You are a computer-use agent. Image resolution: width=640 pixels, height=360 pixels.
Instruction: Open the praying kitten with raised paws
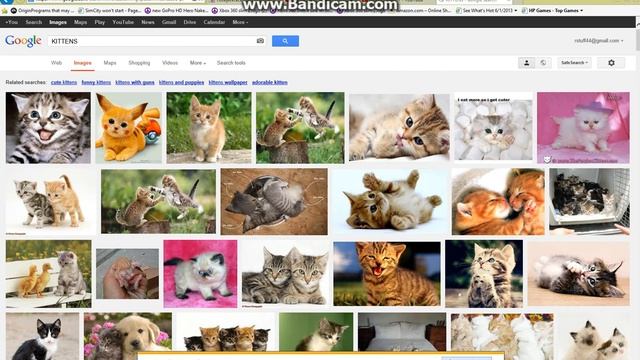pos(484,274)
